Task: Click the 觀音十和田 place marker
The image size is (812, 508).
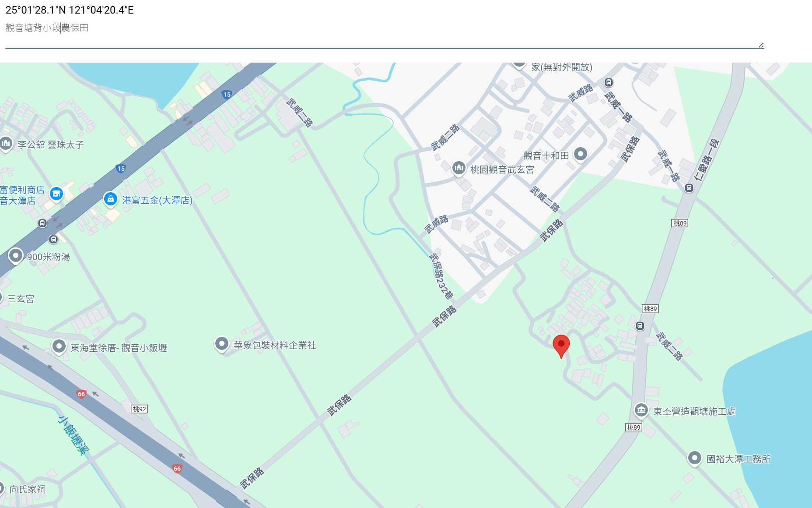Action: [580, 154]
